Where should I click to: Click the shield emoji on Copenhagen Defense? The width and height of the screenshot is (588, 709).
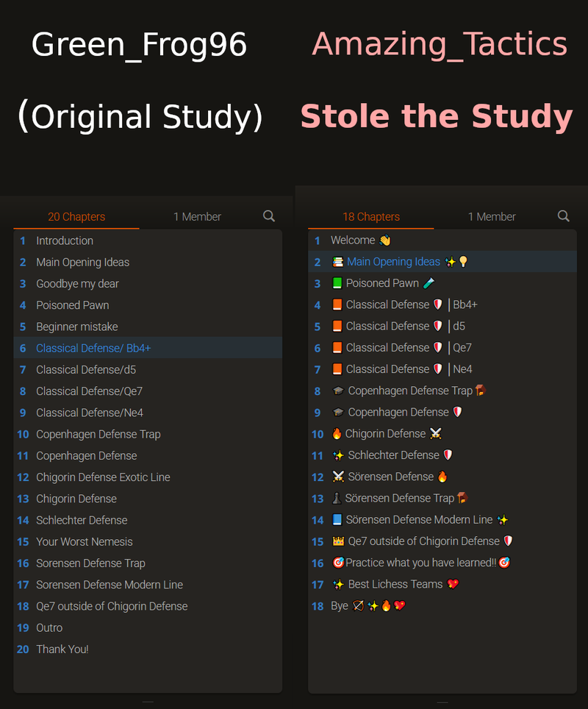[x=457, y=411]
